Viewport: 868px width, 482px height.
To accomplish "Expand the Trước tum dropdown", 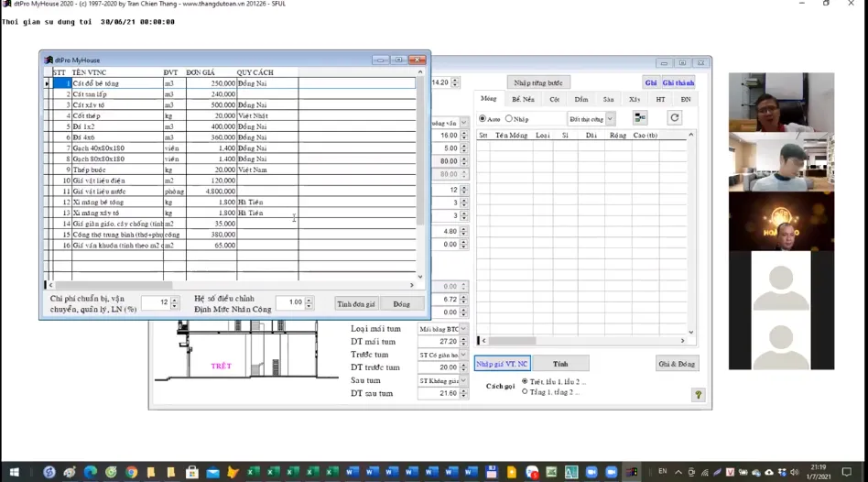I will (463, 355).
